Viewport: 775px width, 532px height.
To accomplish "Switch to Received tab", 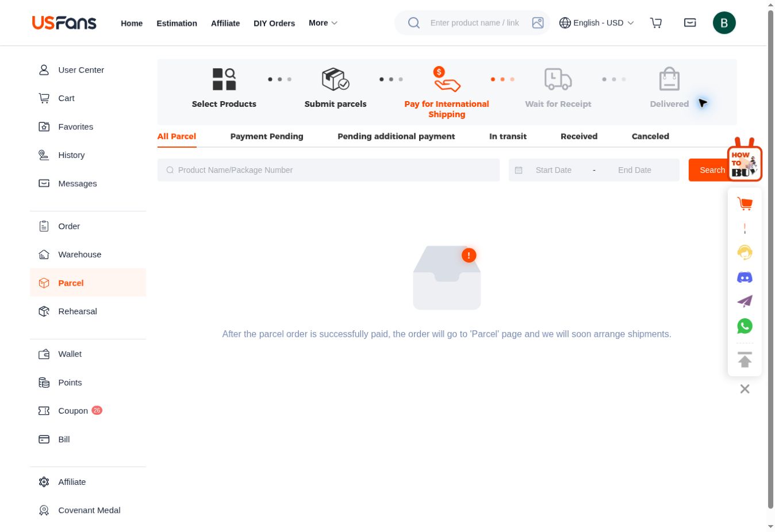I will [579, 136].
